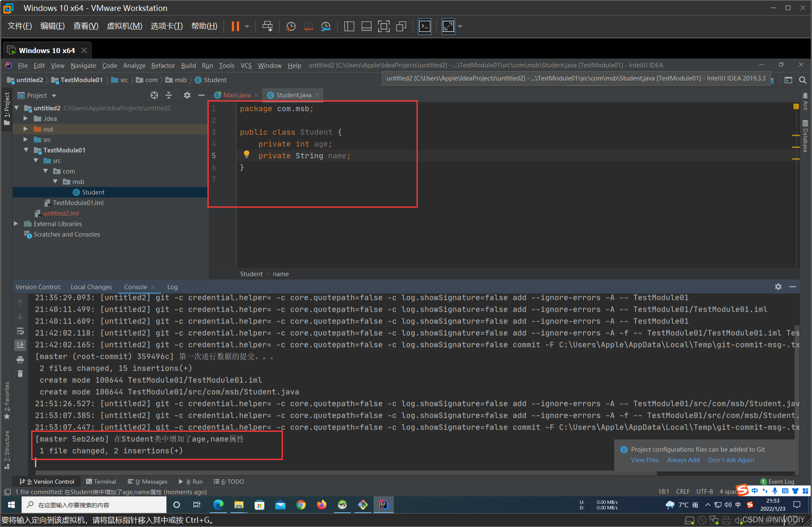Toggle the 2: Favorites side tab
Screen dimensions: 812x527
(7, 400)
